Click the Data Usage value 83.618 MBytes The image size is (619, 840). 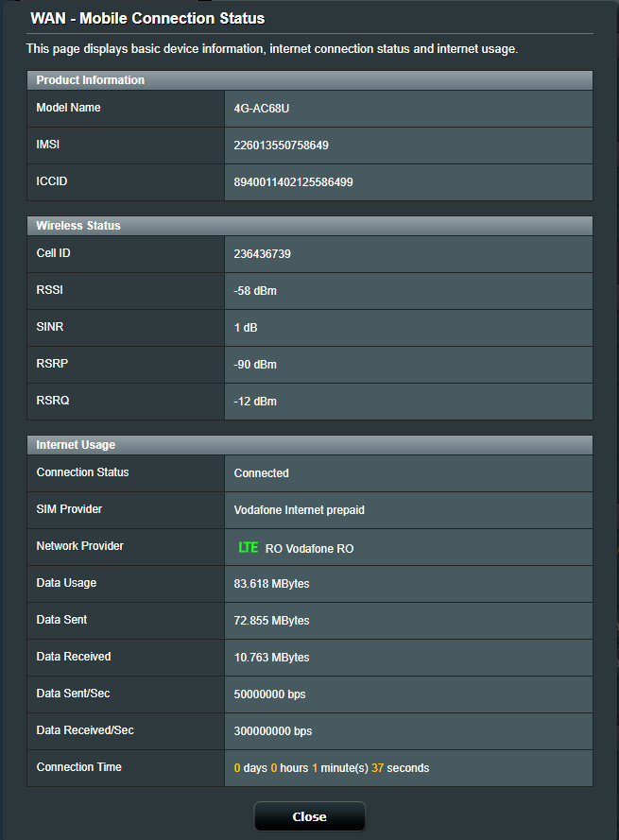273,583
